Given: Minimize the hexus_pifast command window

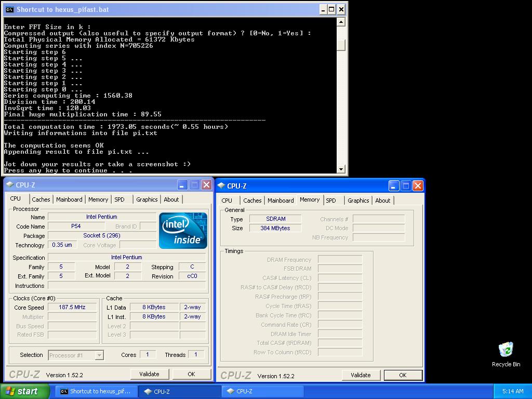Looking at the screenshot, I should click(x=323, y=9).
